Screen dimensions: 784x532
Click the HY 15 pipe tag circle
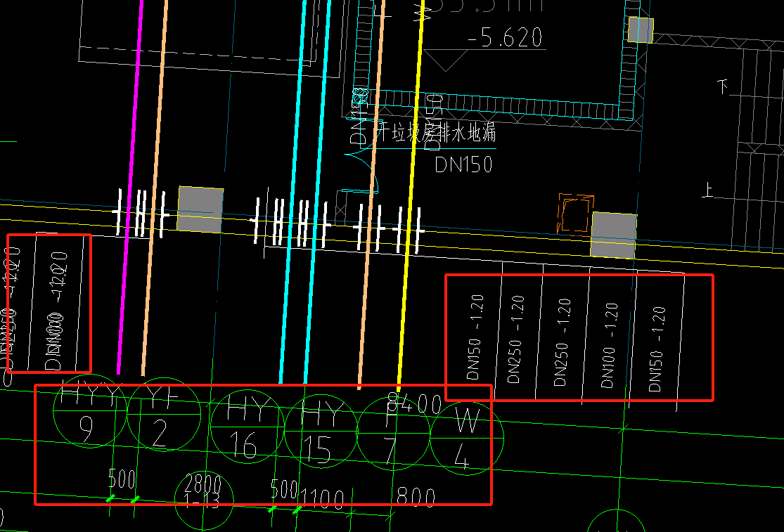(x=321, y=431)
